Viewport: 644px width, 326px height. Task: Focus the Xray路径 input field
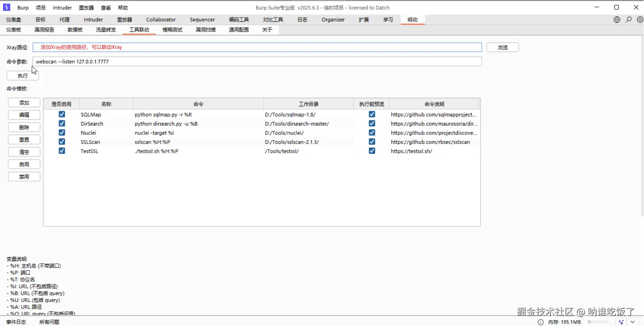pos(257,47)
